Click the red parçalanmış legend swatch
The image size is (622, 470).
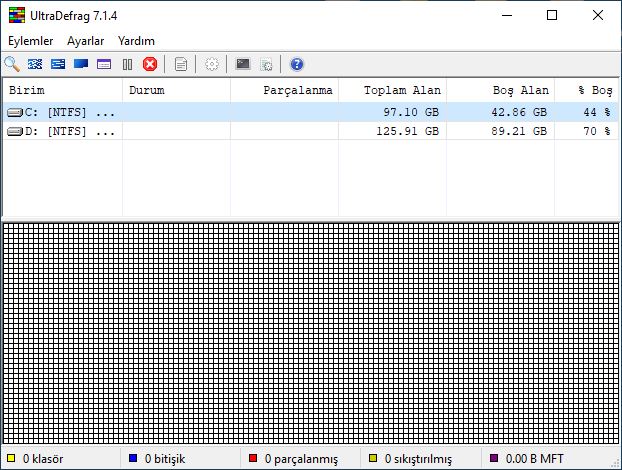pos(253,458)
